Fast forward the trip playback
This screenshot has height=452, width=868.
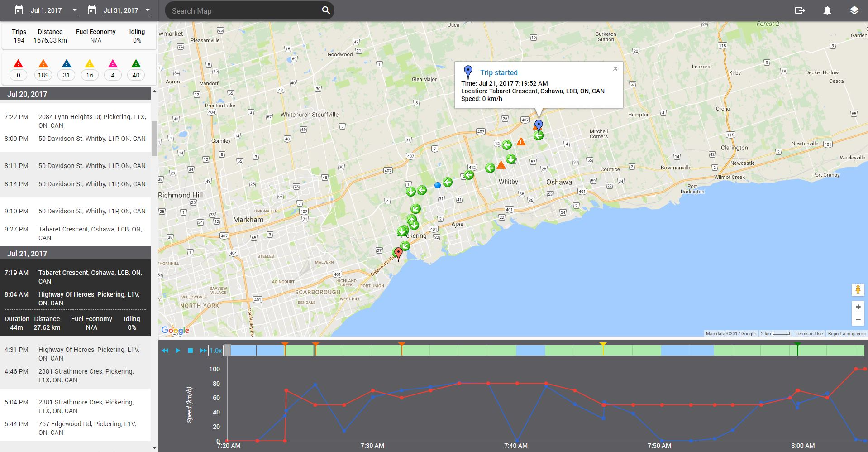tap(203, 351)
